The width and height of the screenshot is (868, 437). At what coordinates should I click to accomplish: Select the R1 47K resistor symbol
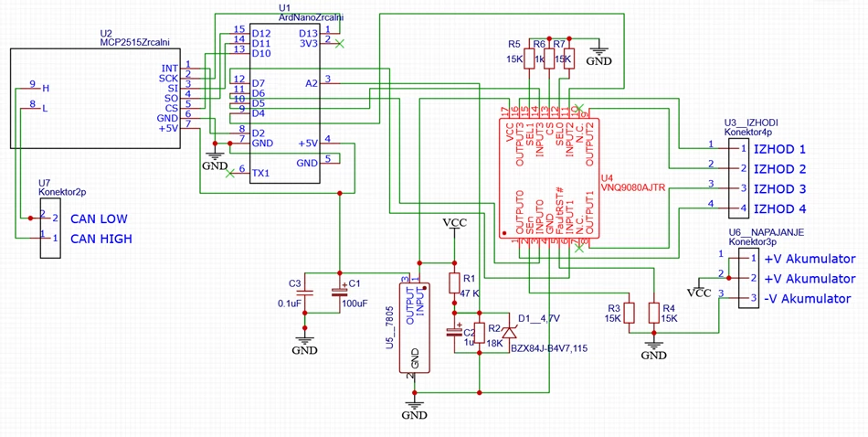pos(454,283)
